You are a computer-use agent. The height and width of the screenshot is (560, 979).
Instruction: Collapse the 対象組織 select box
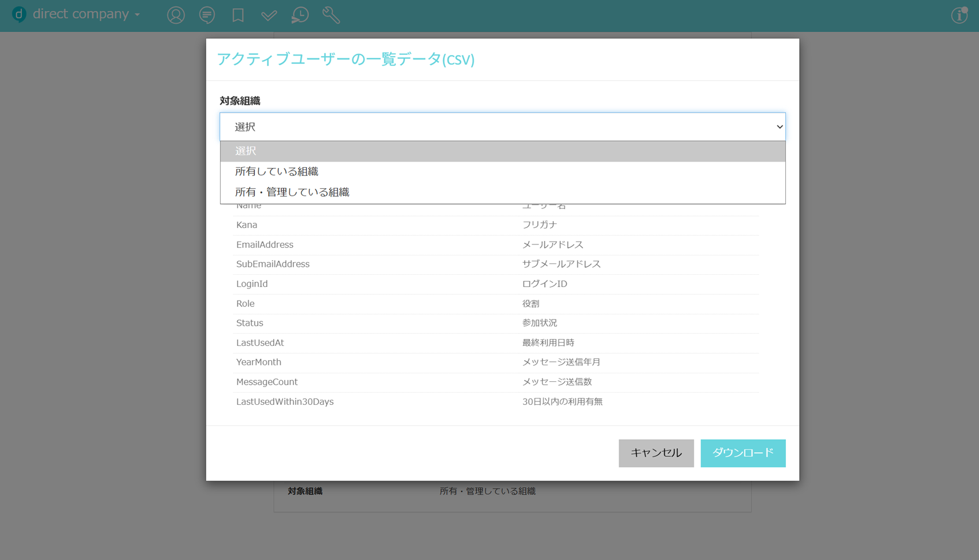(502, 127)
